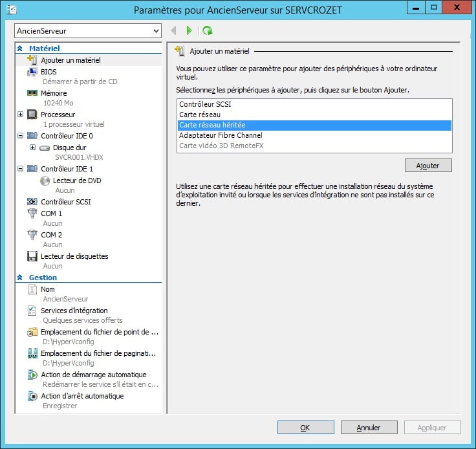
Task: Click the checkpoint file location folder icon
Action: [x=32, y=332]
